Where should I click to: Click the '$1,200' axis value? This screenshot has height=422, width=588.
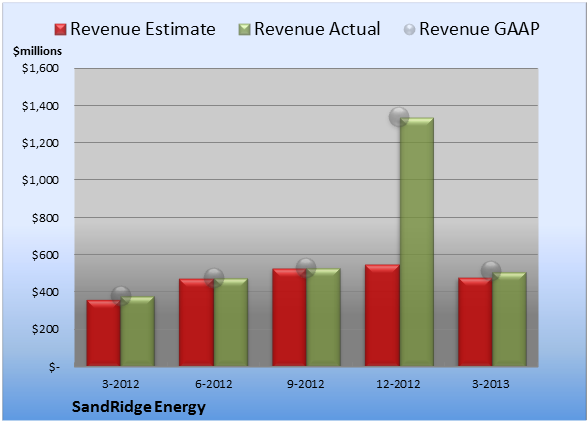pyautogui.click(x=40, y=143)
